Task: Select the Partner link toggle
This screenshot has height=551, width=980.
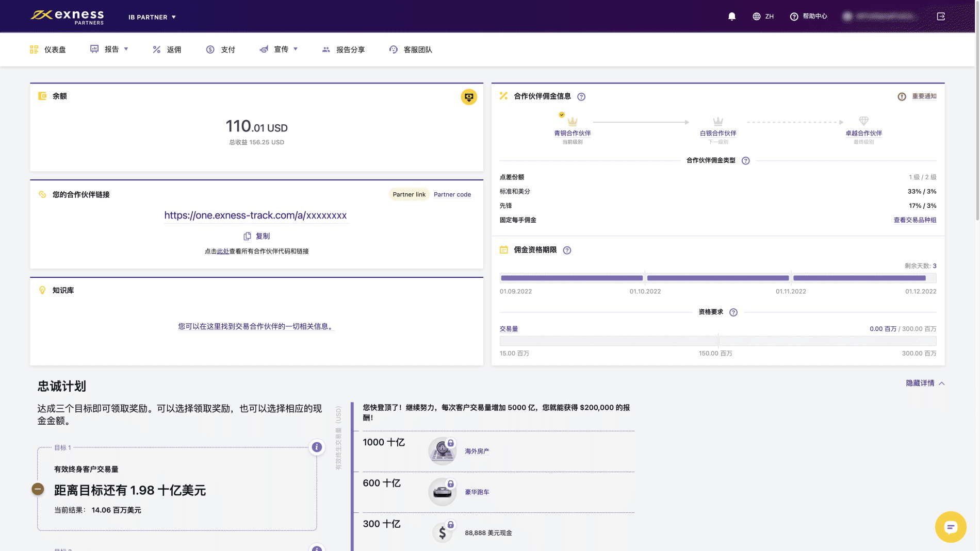Action: coord(409,195)
